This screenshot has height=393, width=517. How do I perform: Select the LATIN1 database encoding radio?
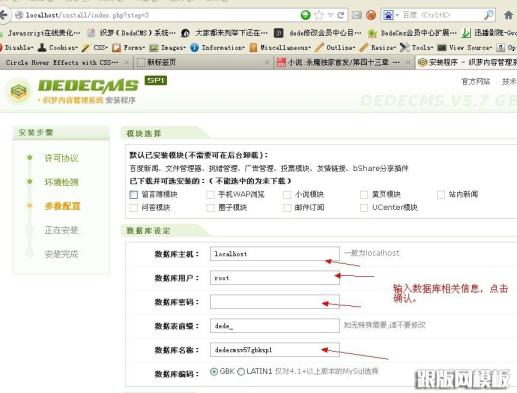point(241,371)
